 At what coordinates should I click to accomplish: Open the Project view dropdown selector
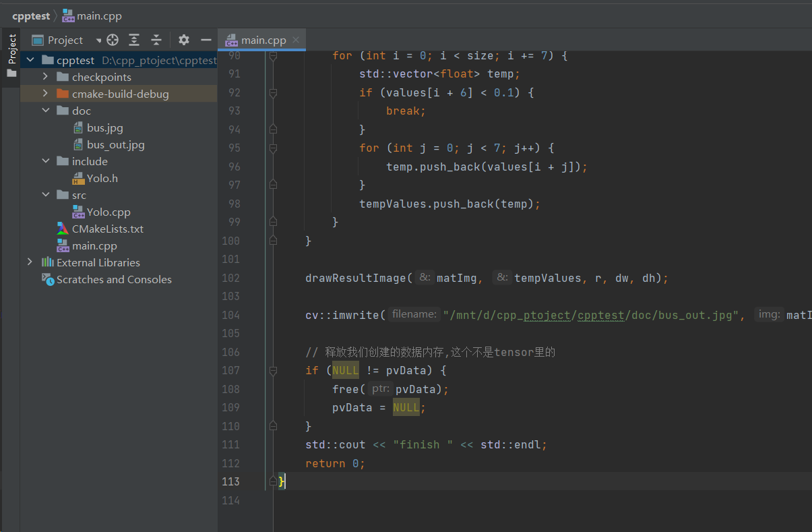point(98,40)
